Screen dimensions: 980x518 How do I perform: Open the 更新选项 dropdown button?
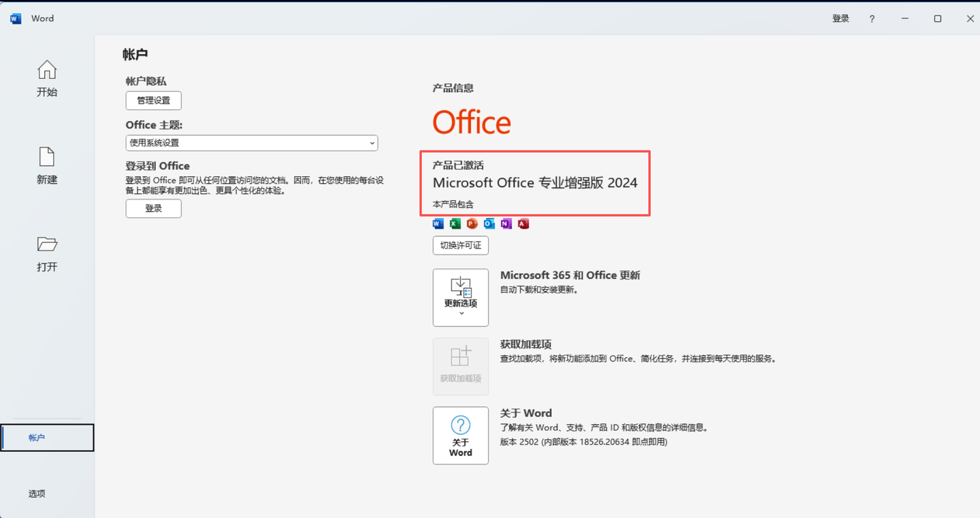pyautogui.click(x=461, y=297)
